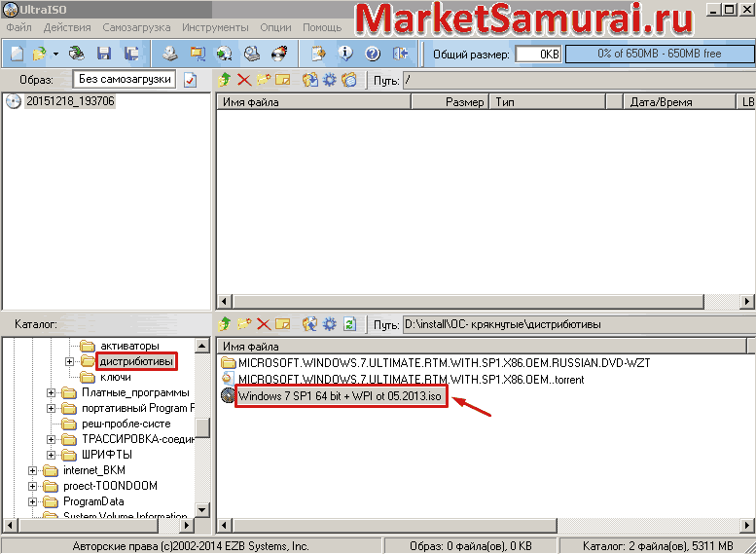
Task: Expand the ТРАССИРОВКА-соедин folder node
Action: (51, 440)
